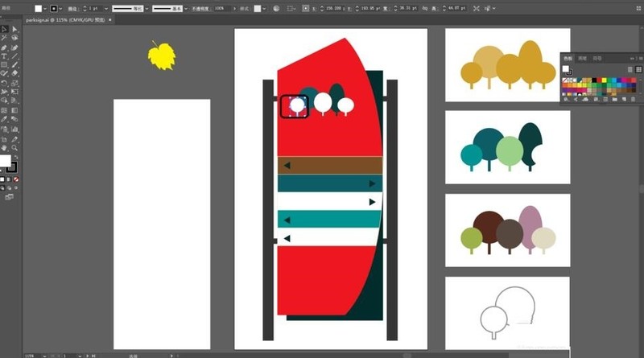Screen dimensions: 644x358
Task: Click the delete swatch trash icon
Action: [633, 99]
